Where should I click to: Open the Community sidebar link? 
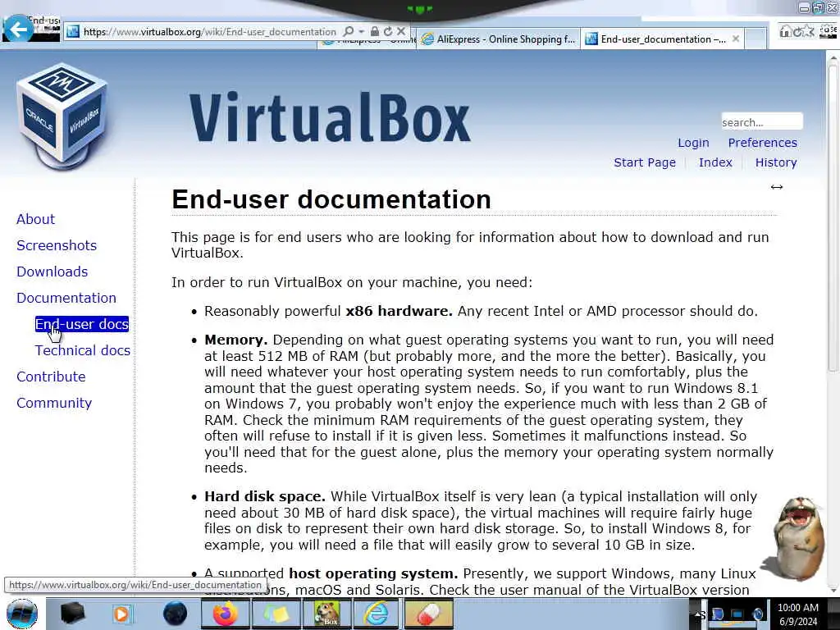54,403
